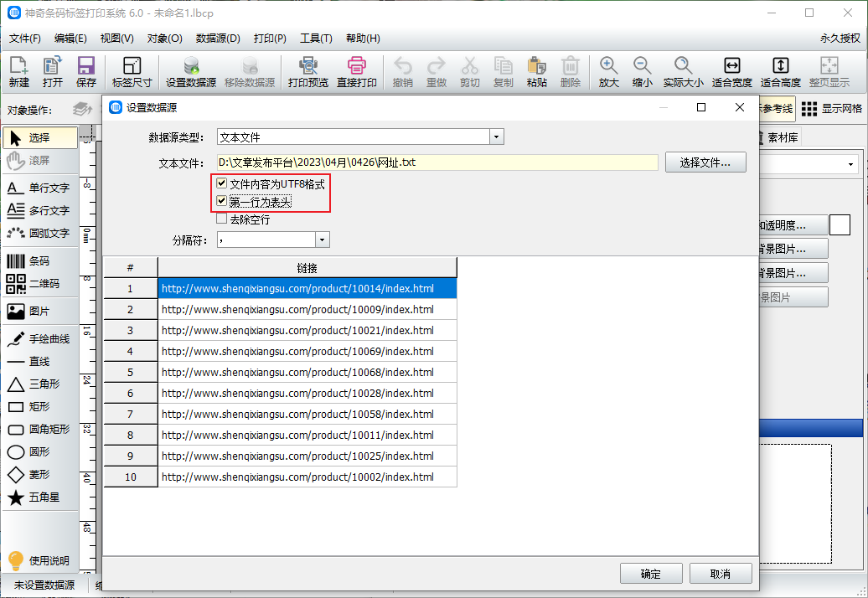Screen dimensions: 868x598
Task: Open the 帮助(H) menu
Action: click(x=363, y=39)
